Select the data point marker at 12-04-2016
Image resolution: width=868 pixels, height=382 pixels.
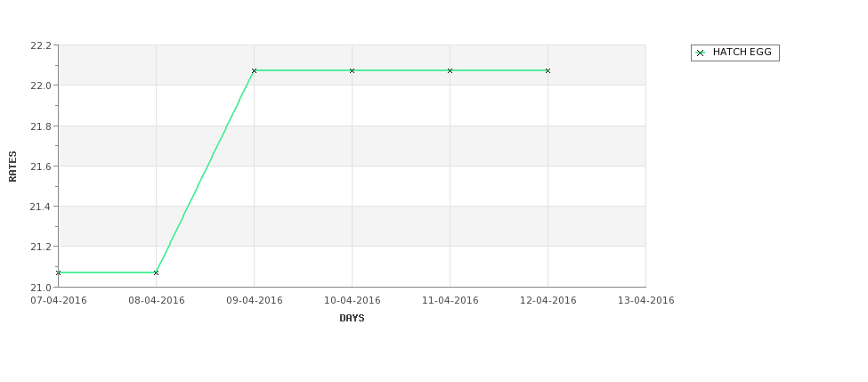tap(548, 70)
